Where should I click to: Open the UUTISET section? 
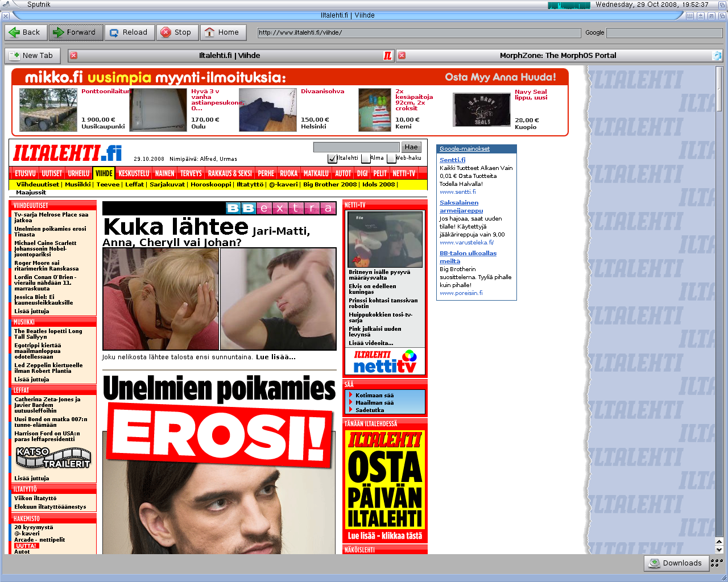point(52,173)
